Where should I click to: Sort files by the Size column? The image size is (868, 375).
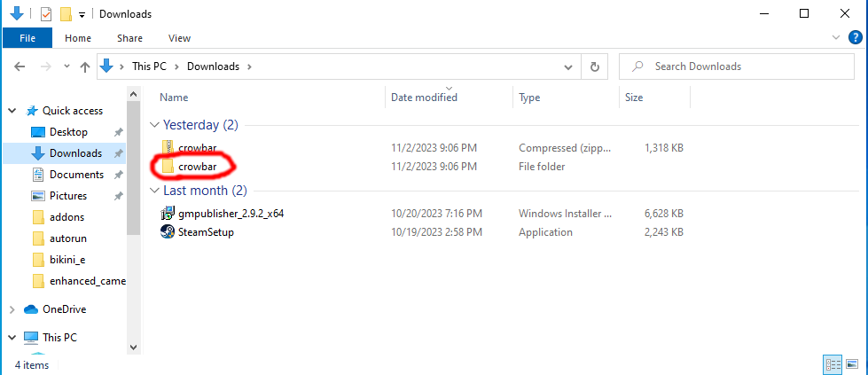click(634, 98)
